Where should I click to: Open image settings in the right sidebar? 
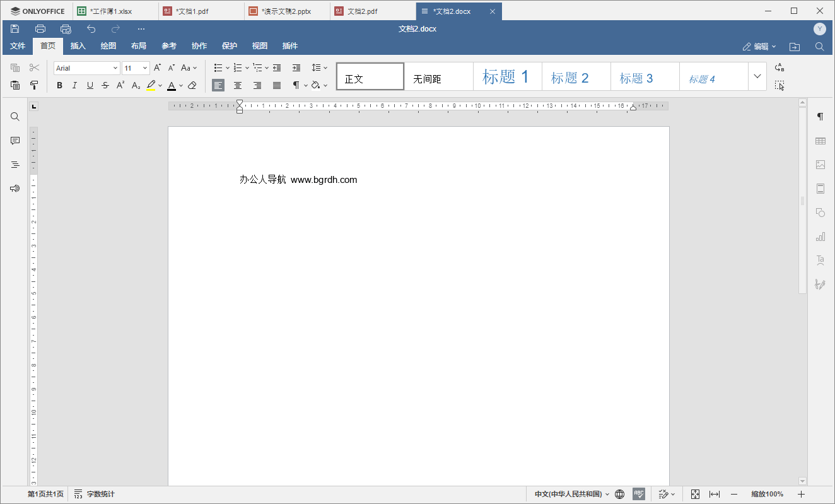pos(820,165)
